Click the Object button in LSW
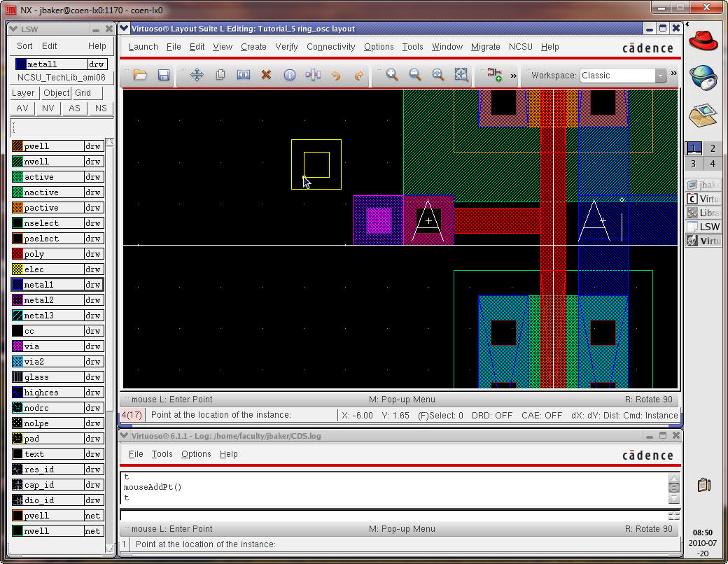 (56, 93)
